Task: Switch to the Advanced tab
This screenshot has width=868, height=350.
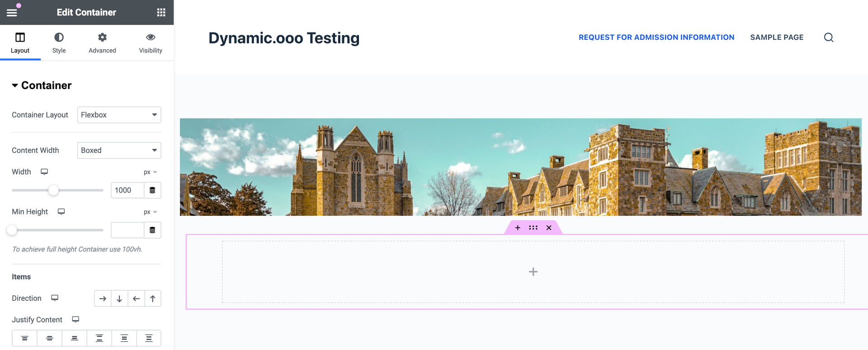Action: (x=102, y=43)
